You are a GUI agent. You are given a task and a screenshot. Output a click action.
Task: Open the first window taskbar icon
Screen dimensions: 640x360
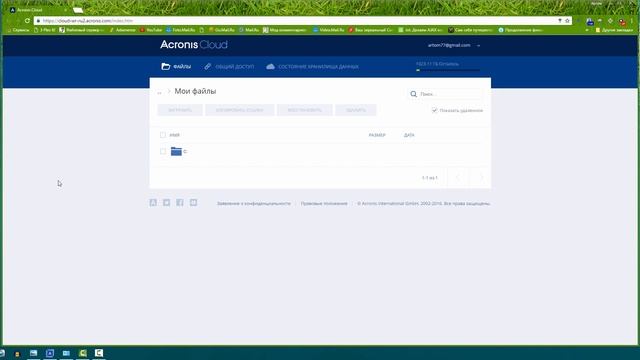(33, 353)
